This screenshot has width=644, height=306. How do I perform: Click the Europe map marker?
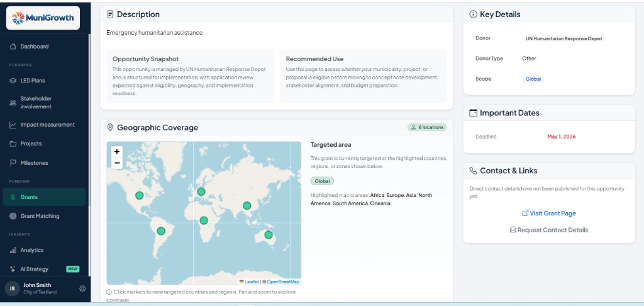click(201, 191)
